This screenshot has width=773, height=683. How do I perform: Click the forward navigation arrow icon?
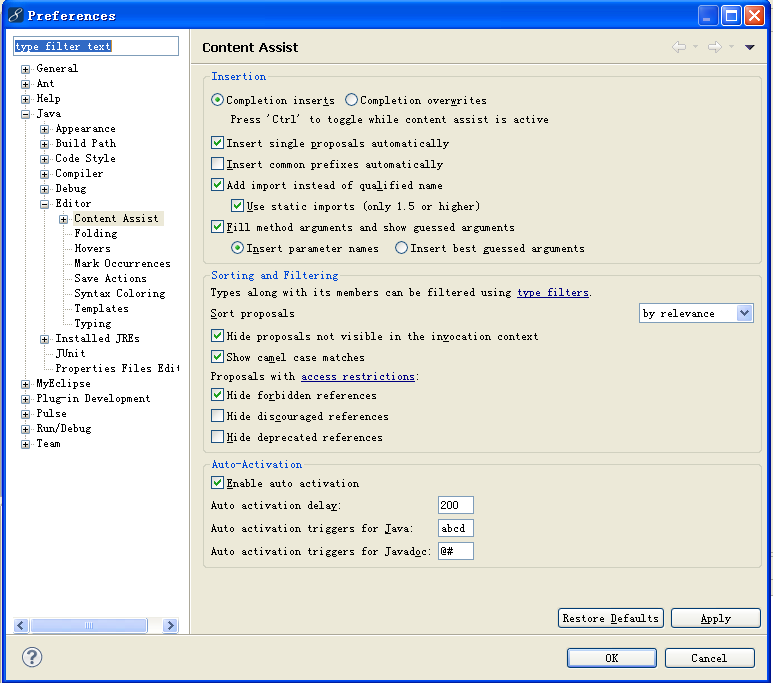pyautogui.click(x=714, y=47)
